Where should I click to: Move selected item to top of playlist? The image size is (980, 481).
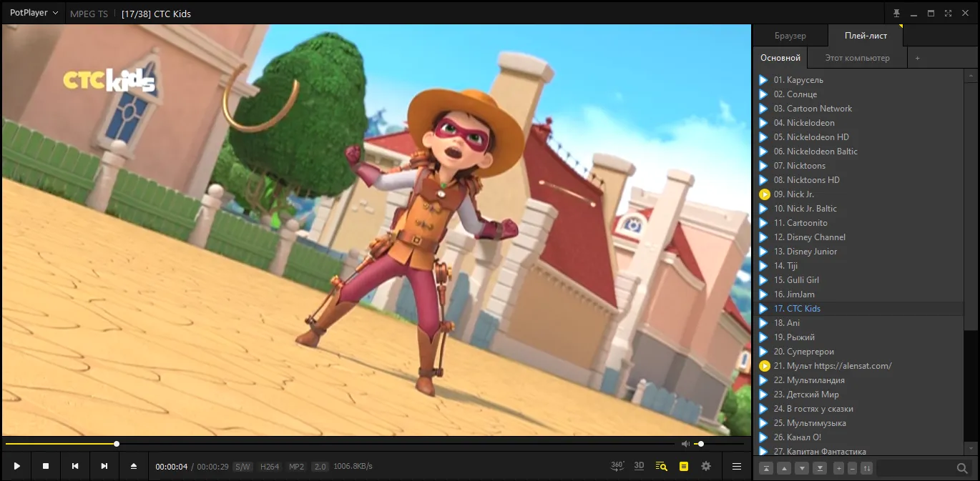click(766, 468)
